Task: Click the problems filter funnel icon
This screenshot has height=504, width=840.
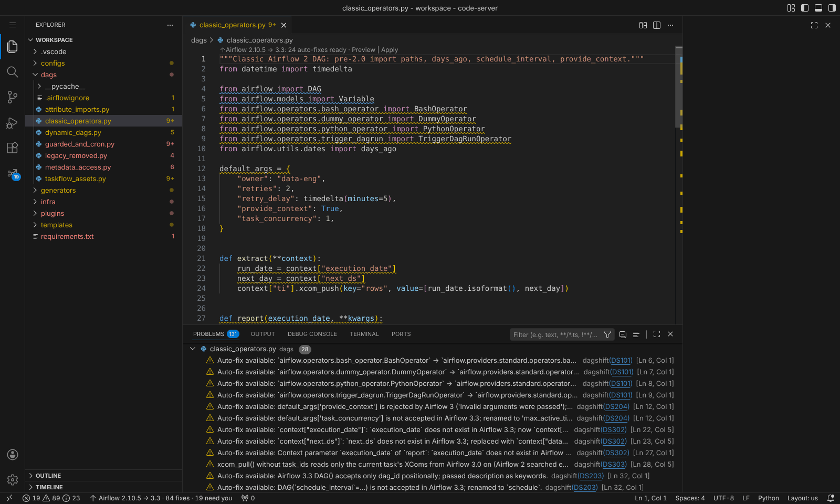Action: click(607, 334)
